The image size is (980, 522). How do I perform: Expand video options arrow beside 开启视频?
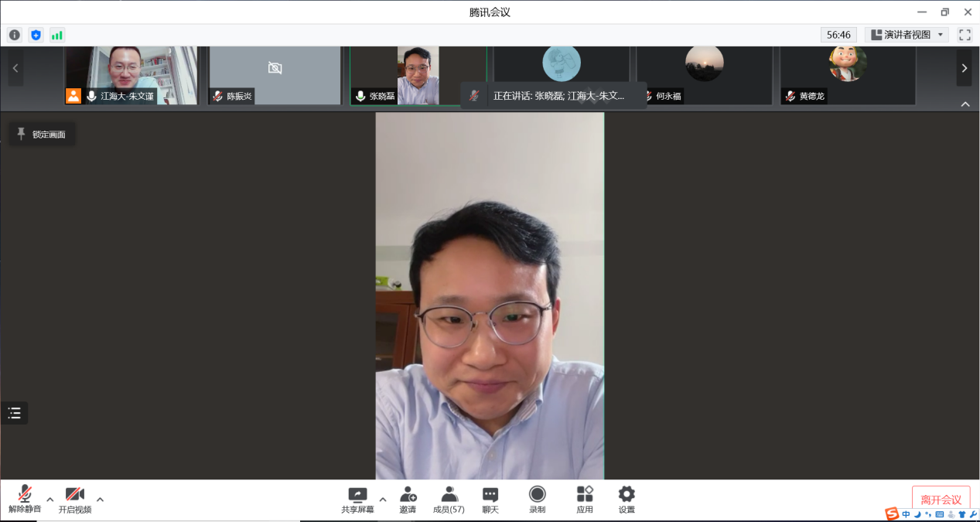tap(100, 499)
